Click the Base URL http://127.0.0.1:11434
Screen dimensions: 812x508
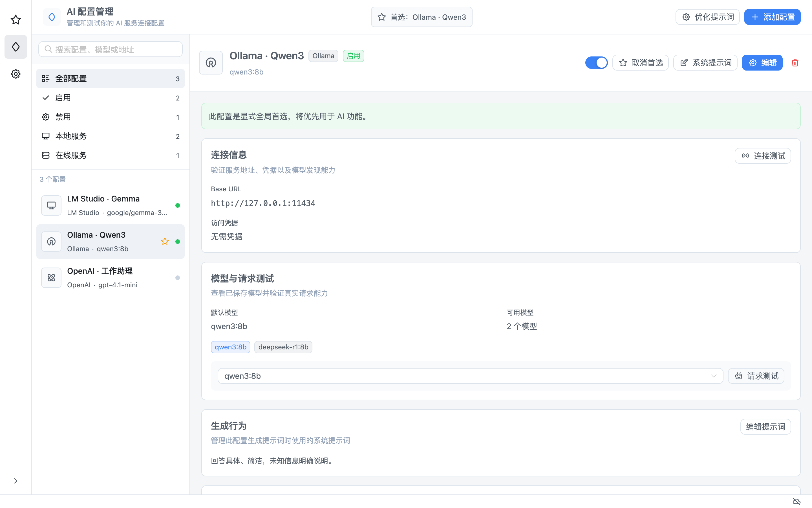click(263, 203)
